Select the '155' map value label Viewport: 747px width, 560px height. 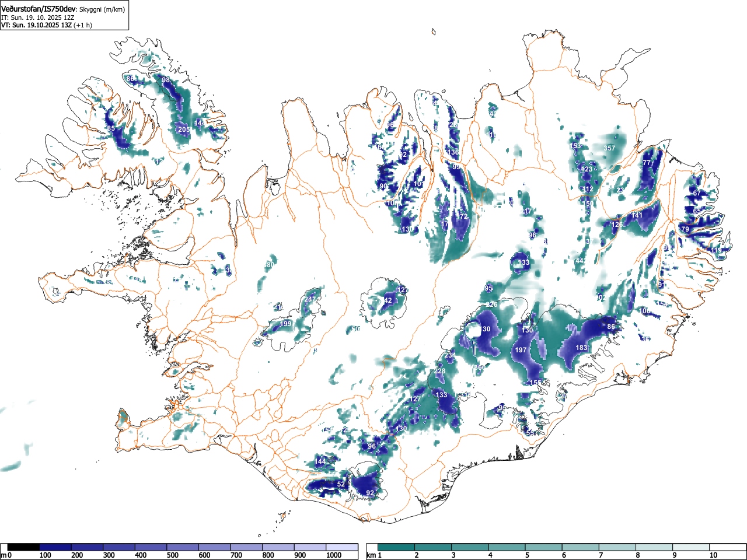pos(535,383)
